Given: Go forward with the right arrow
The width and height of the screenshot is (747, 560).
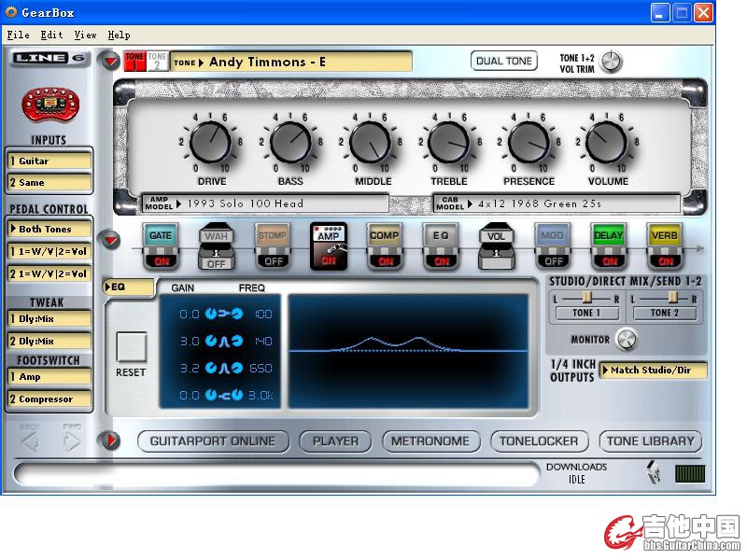Looking at the screenshot, I should [72, 442].
